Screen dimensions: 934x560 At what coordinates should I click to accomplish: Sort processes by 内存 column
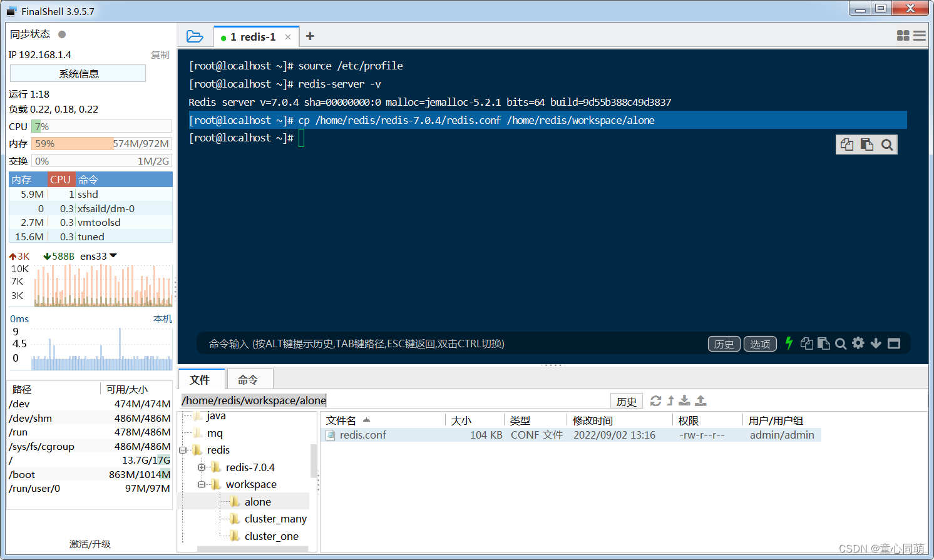tap(28, 180)
